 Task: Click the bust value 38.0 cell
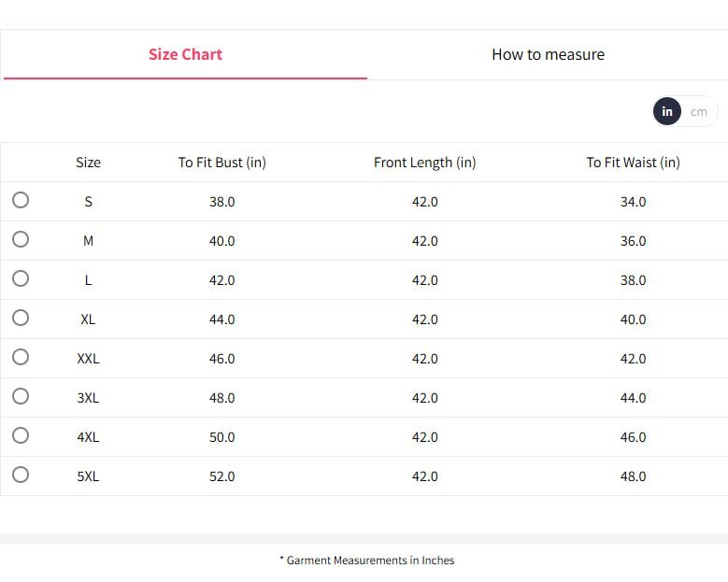click(222, 202)
